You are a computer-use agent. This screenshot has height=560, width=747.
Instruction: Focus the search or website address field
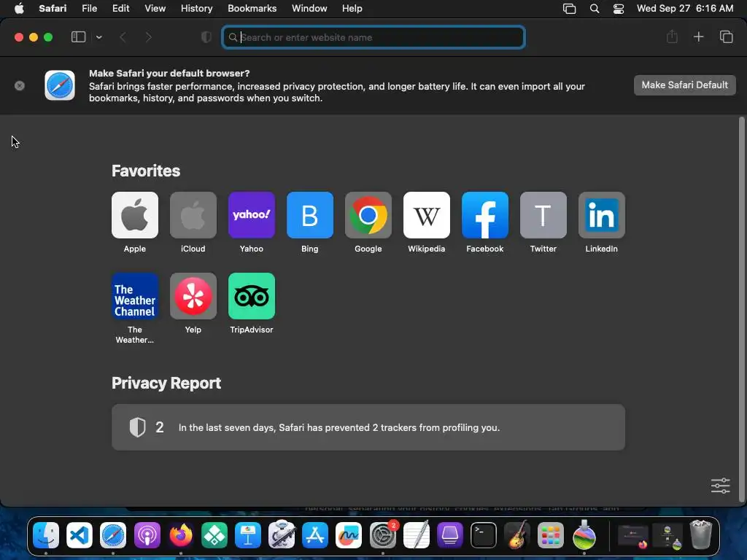373,37
